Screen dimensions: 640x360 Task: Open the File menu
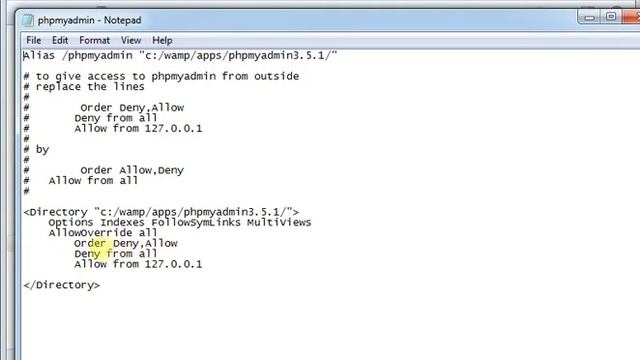tap(33, 40)
